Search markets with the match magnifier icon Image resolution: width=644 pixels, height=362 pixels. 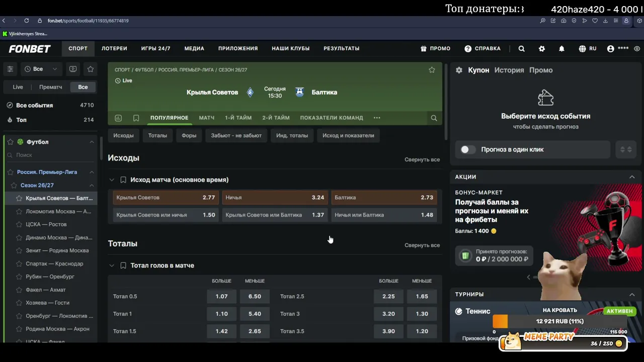click(434, 118)
